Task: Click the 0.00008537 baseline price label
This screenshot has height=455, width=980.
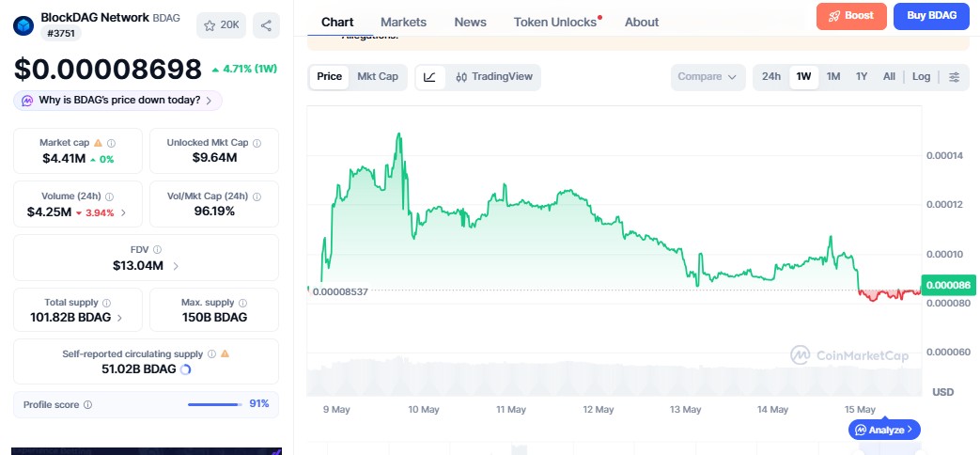Action: 340,291
